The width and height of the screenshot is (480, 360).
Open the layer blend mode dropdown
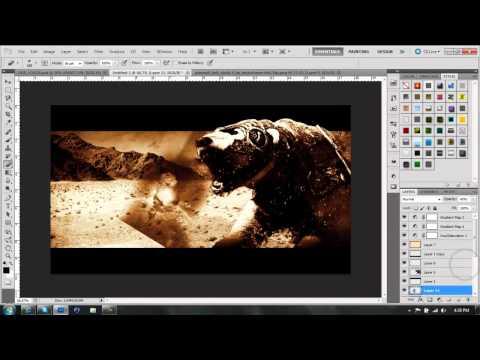[421, 199]
